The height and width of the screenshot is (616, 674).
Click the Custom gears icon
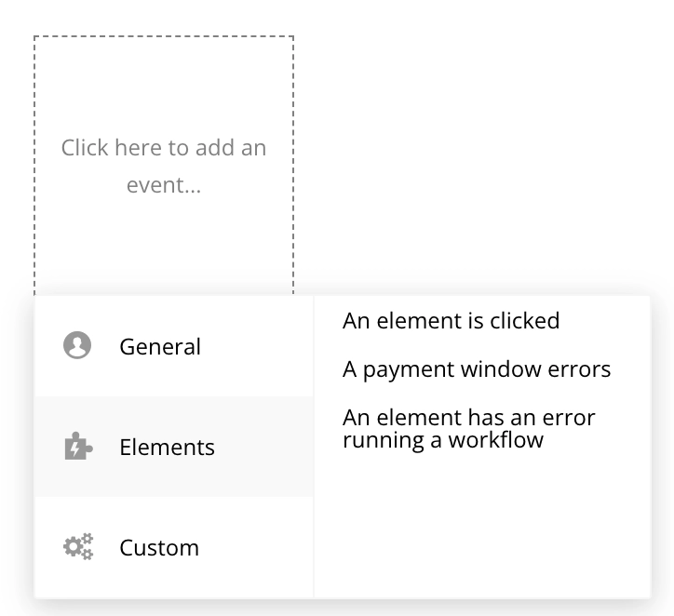(77, 547)
